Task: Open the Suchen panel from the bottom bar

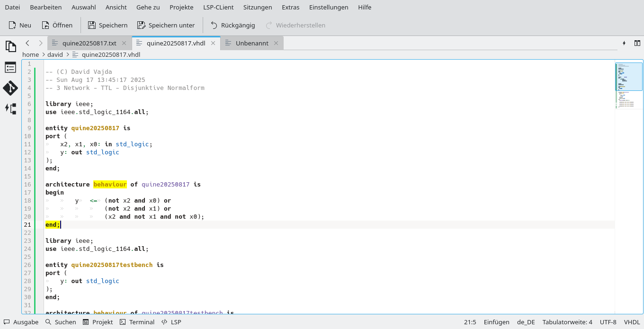Action: [61, 322]
